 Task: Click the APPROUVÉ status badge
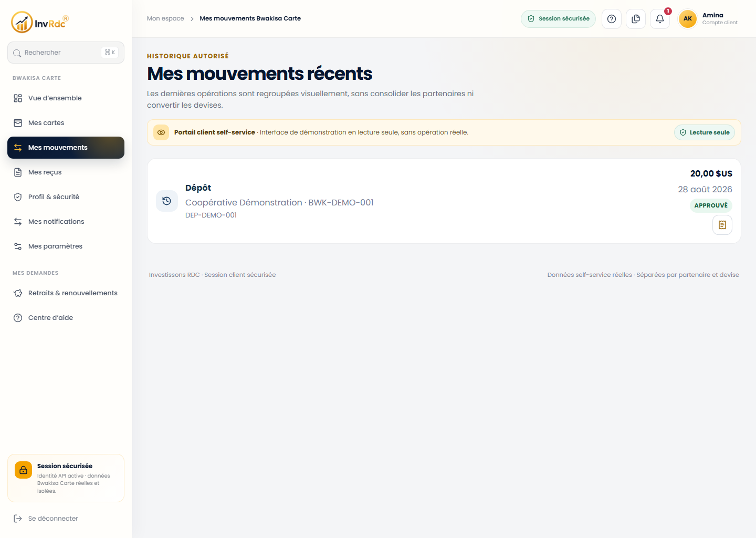point(711,205)
